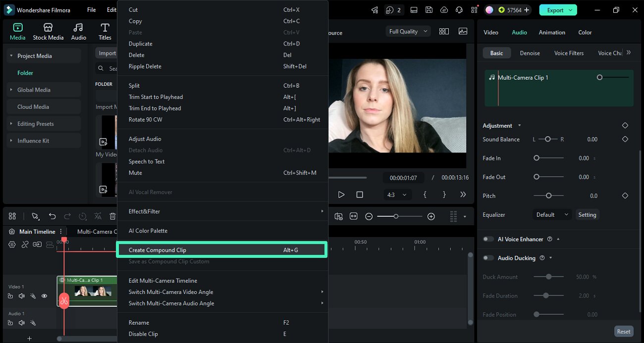The width and height of the screenshot is (644, 343).
Task: Lock the Video 1 track
Action: click(x=10, y=296)
